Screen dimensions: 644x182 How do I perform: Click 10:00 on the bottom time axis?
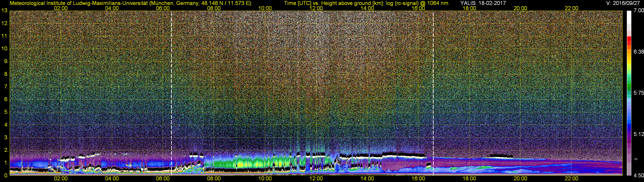click(x=265, y=179)
